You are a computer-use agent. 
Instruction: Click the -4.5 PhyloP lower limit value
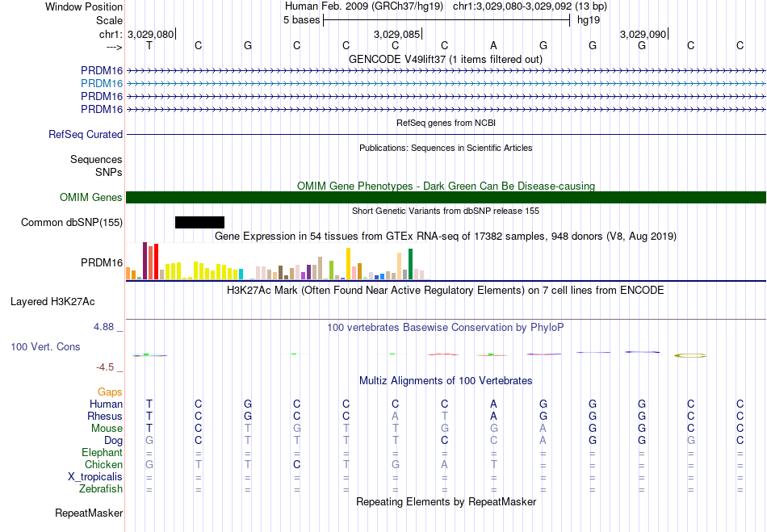click(x=105, y=367)
